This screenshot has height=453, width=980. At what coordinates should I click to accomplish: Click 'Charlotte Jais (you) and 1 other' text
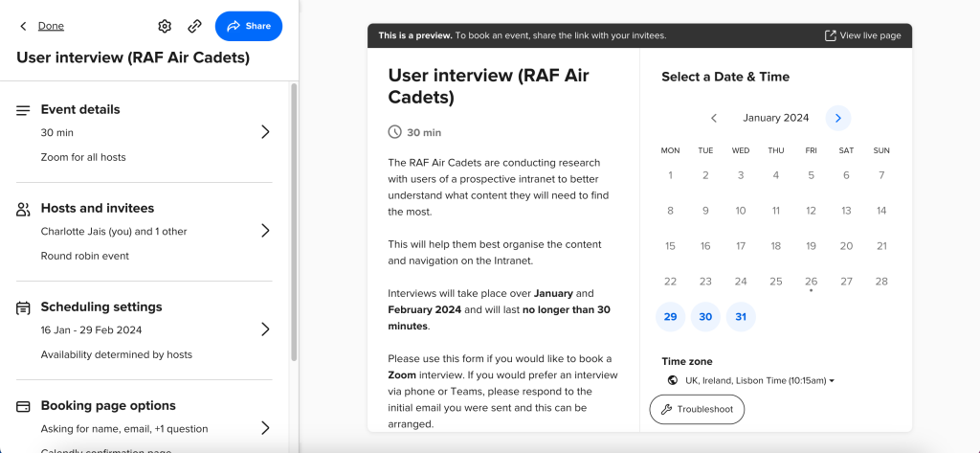114,232
